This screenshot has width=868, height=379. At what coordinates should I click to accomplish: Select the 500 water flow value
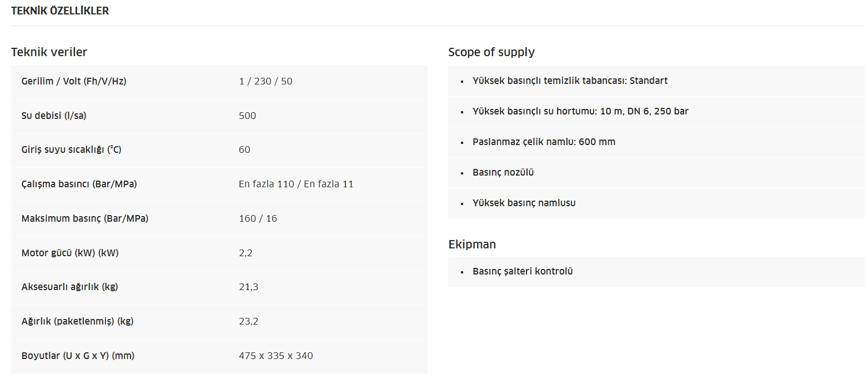pos(247,116)
